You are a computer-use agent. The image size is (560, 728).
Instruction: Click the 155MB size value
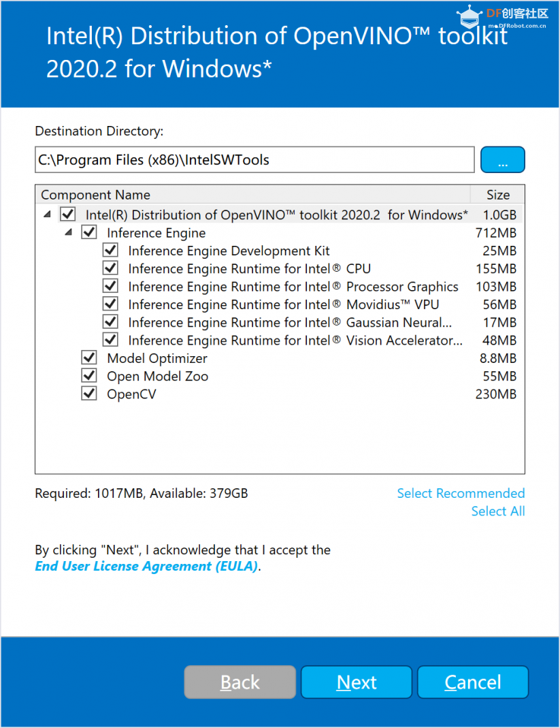[496, 269]
